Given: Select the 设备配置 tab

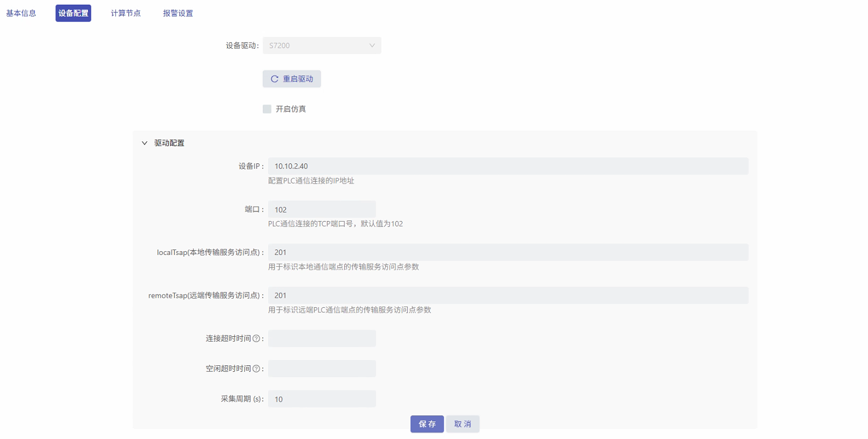Looking at the screenshot, I should click(73, 12).
